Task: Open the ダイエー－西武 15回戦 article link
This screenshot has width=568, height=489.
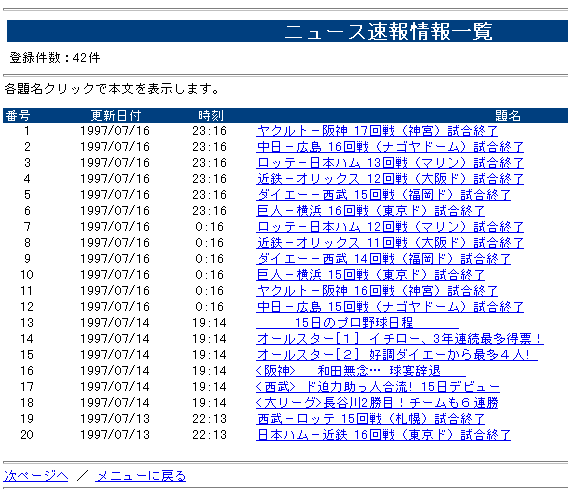Action: [x=383, y=195]
